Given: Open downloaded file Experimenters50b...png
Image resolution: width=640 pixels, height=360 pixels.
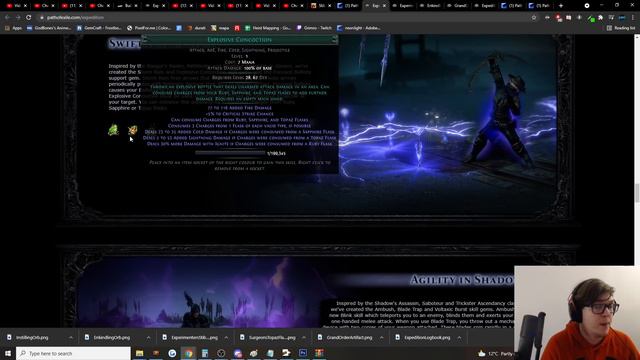Looking at the screenshot, I should click(x=194, y=338).
